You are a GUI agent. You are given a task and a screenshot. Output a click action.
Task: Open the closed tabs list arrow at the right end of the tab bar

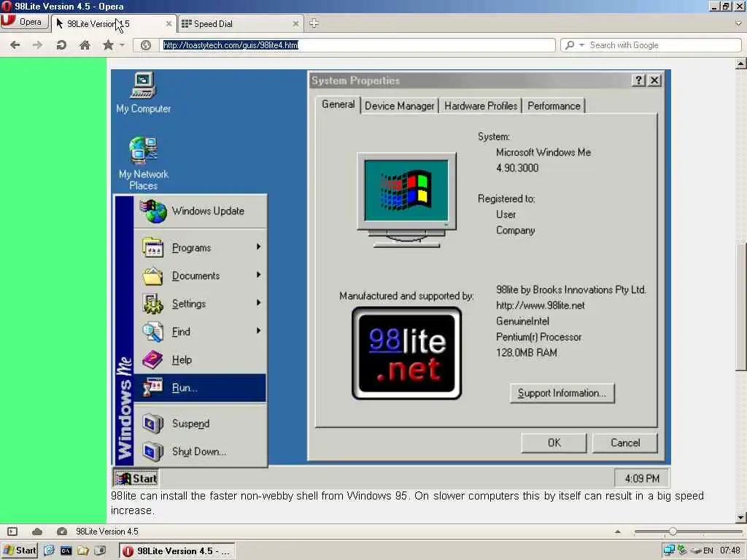pos(738,23)
